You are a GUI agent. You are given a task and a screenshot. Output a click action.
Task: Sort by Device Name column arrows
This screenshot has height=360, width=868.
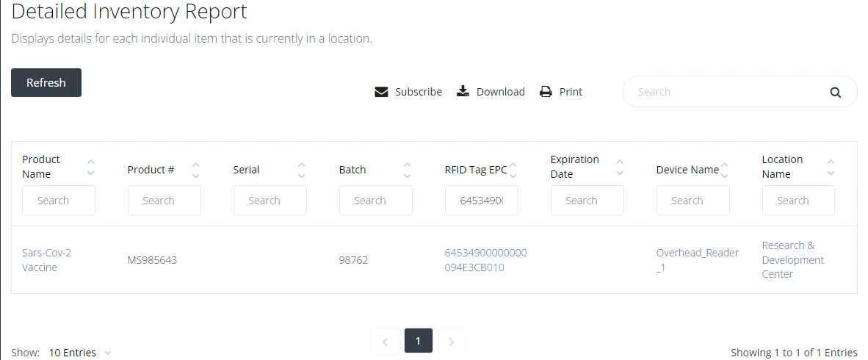[725, 170]
